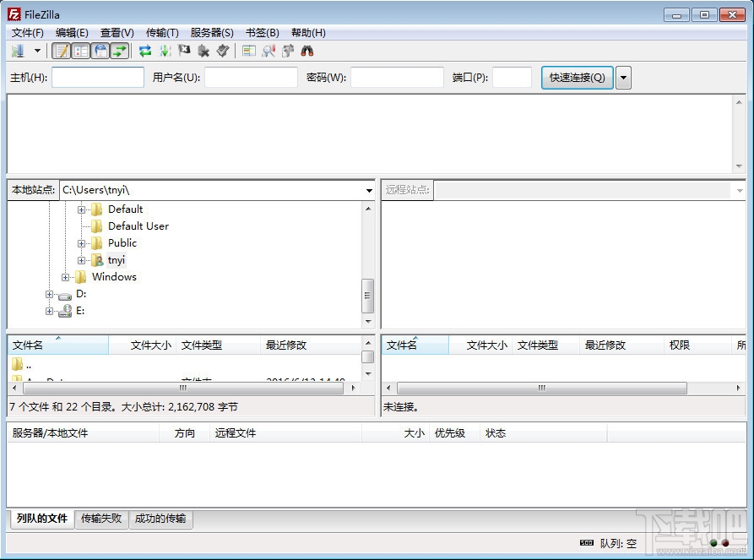Focus the 端口(P) port field
The width and height of the screenshot is (754, 560).
[512, 78]
